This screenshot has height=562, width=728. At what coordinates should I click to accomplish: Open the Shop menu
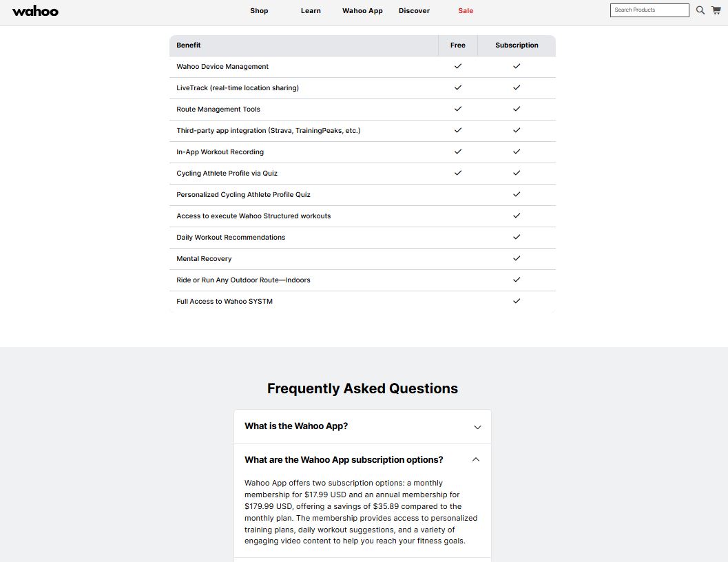(x=259, y=10)
